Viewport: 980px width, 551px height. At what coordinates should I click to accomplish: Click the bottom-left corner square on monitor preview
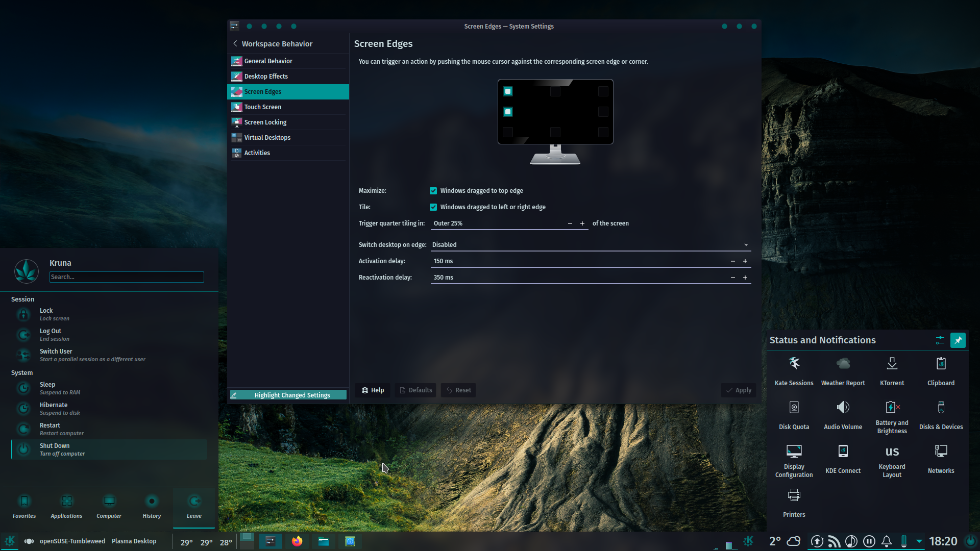pos(508,132)
